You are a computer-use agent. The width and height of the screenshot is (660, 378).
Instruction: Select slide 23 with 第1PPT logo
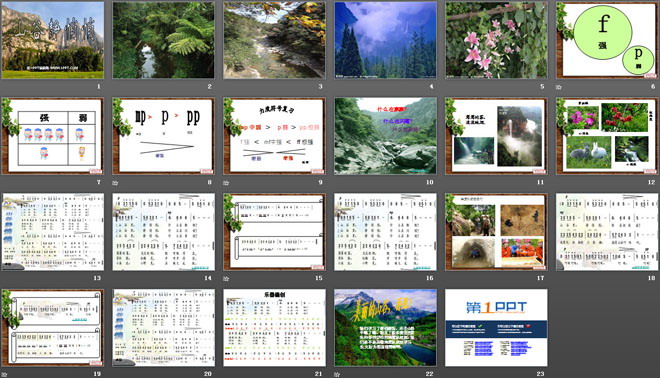[496, 327]
